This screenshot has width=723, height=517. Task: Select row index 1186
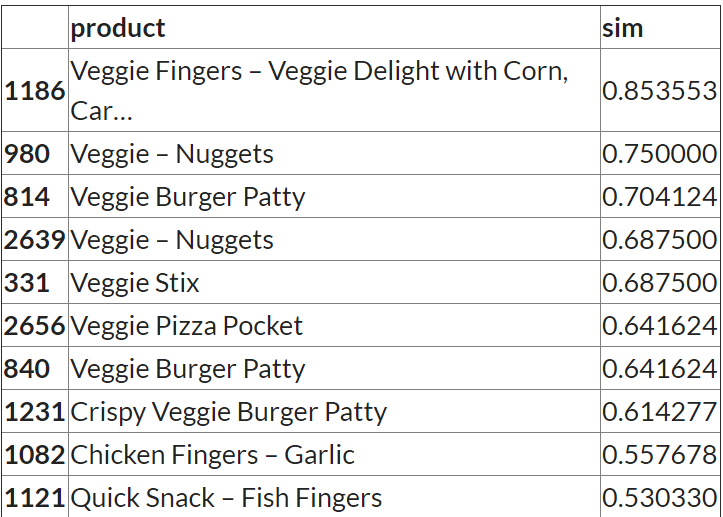point(35,91)
